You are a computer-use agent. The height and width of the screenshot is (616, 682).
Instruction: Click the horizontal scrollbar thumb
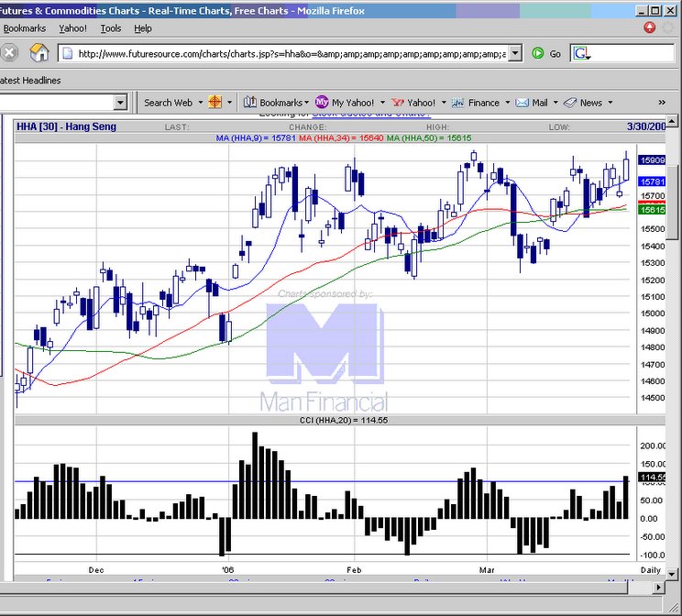[314, 588]
